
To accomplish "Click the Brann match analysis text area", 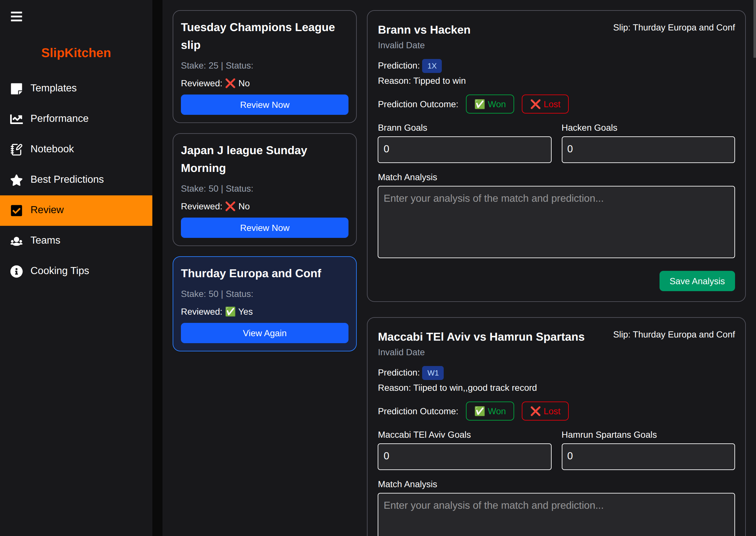I will (x=556, y=222).
